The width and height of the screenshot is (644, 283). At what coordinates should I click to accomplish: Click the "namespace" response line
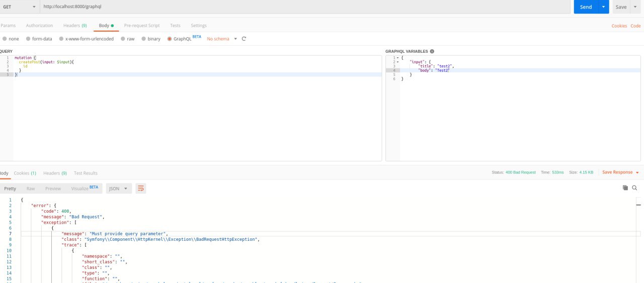pyautogui.click(x=102, y=256)
